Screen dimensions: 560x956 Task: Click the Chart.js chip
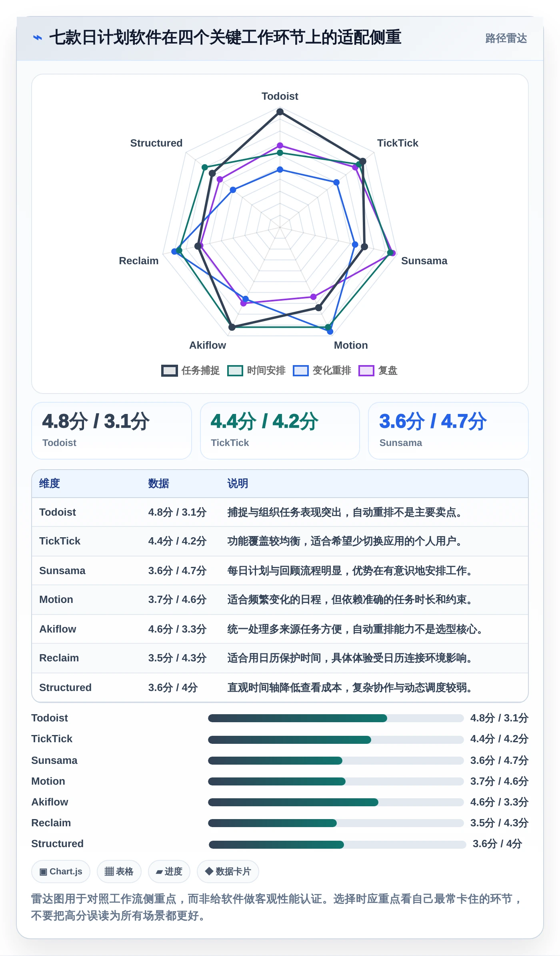61,872
